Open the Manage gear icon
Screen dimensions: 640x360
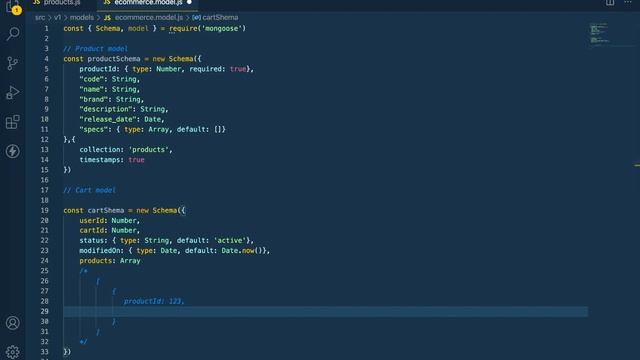[x=13, y=351]
